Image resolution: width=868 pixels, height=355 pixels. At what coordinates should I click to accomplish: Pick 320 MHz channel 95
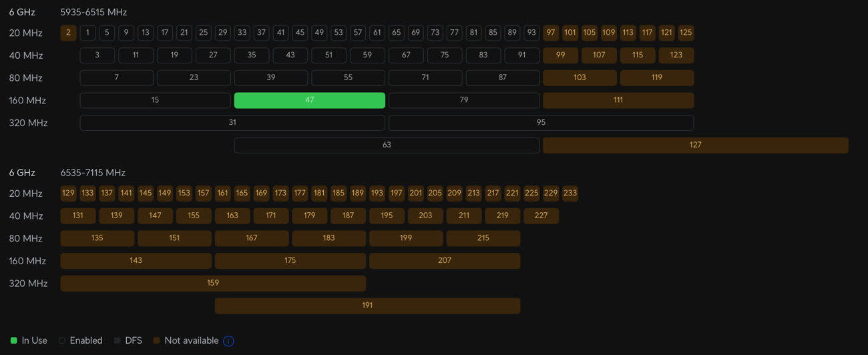coord(541,123)
